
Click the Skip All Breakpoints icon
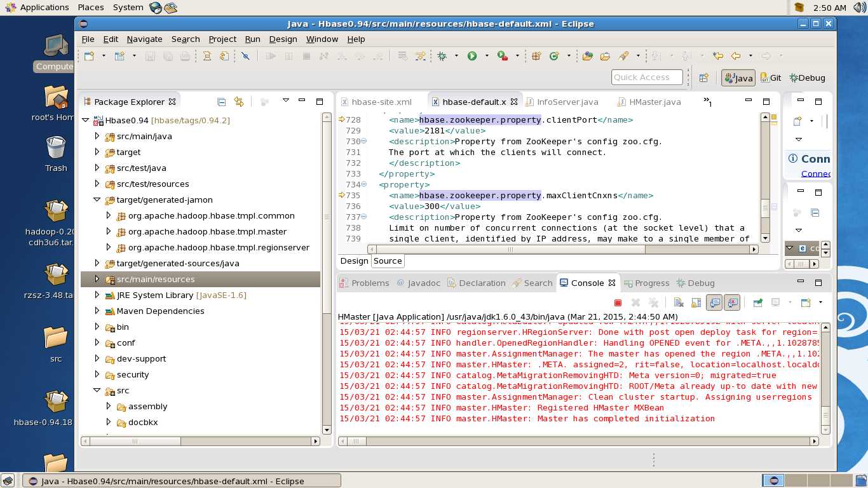pos(245,56)
